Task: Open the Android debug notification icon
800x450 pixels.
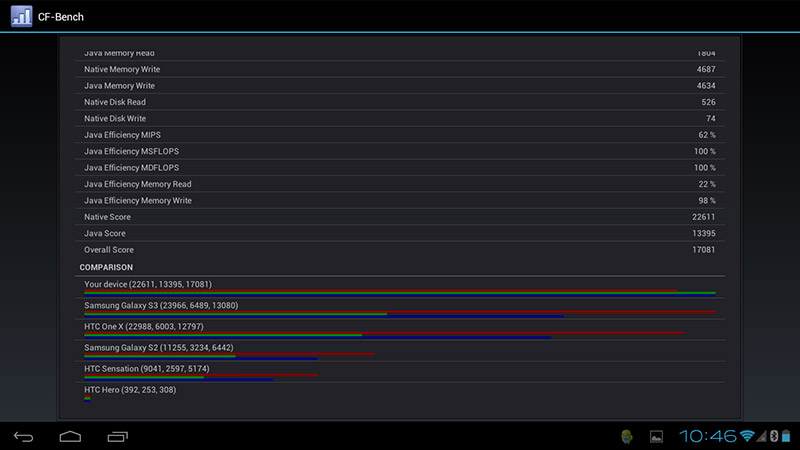Action: [x=627, y=436]
